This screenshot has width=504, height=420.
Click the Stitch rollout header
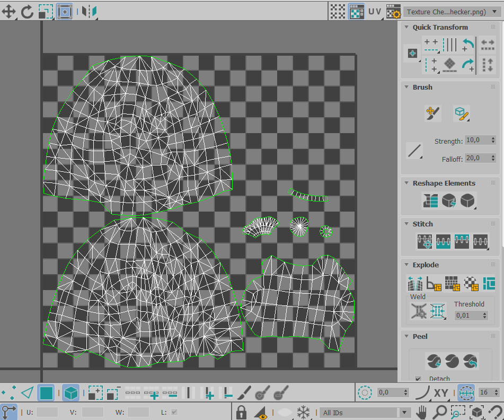423,224
